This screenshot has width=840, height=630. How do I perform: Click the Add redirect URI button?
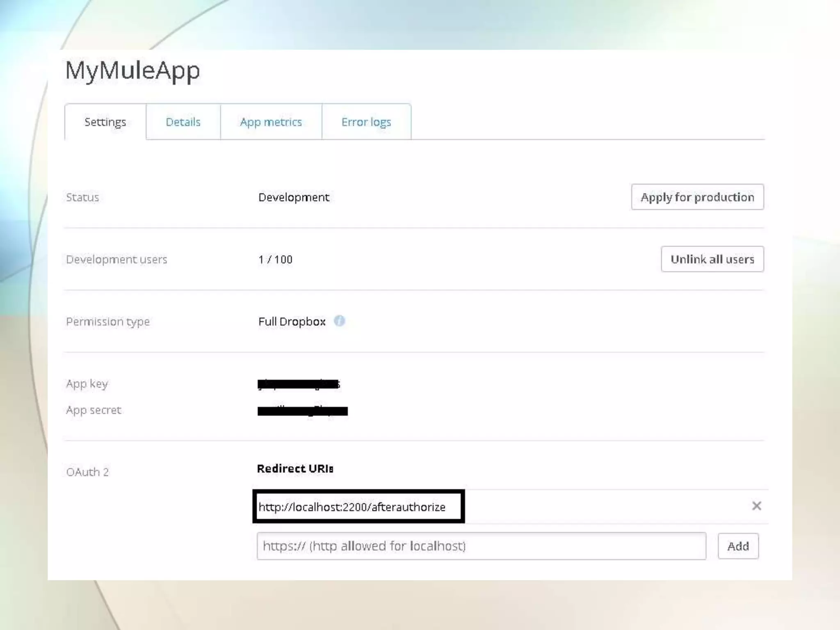pyautogui.click(x=738, y=546)
